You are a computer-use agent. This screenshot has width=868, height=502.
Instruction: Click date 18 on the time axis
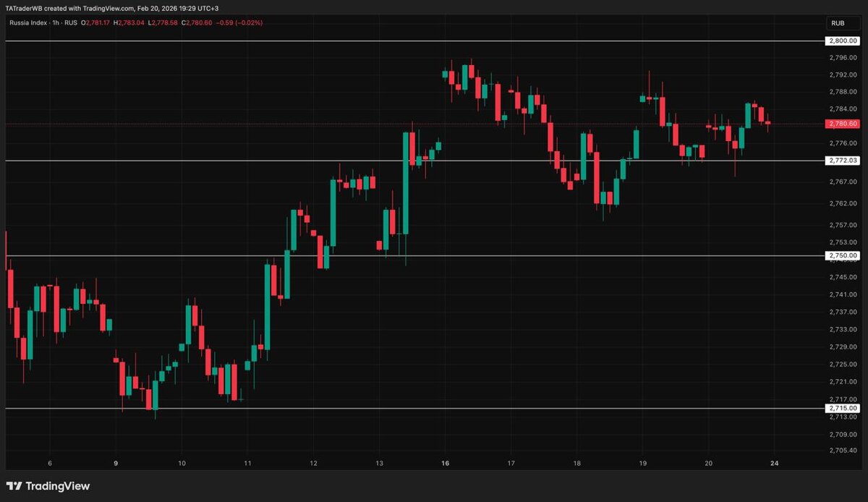pos(576,463)
